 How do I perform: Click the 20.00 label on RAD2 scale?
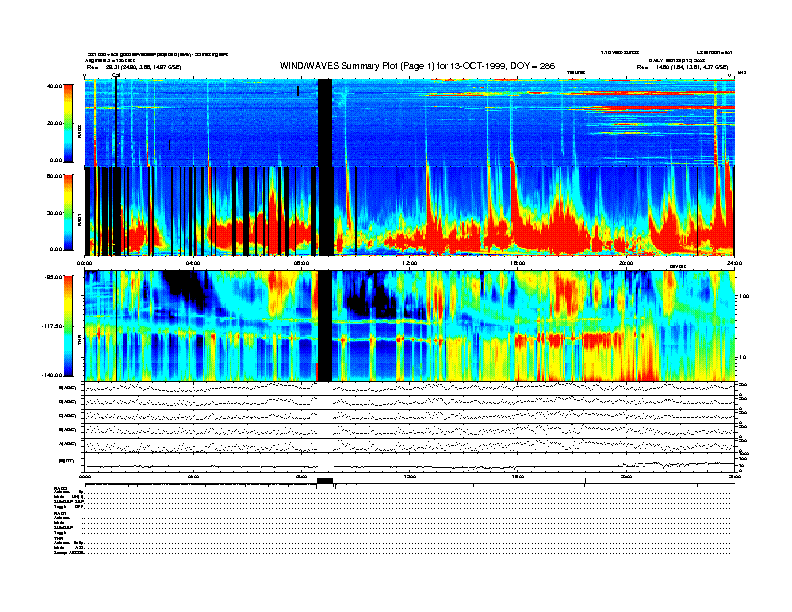(x=54, y=123)
